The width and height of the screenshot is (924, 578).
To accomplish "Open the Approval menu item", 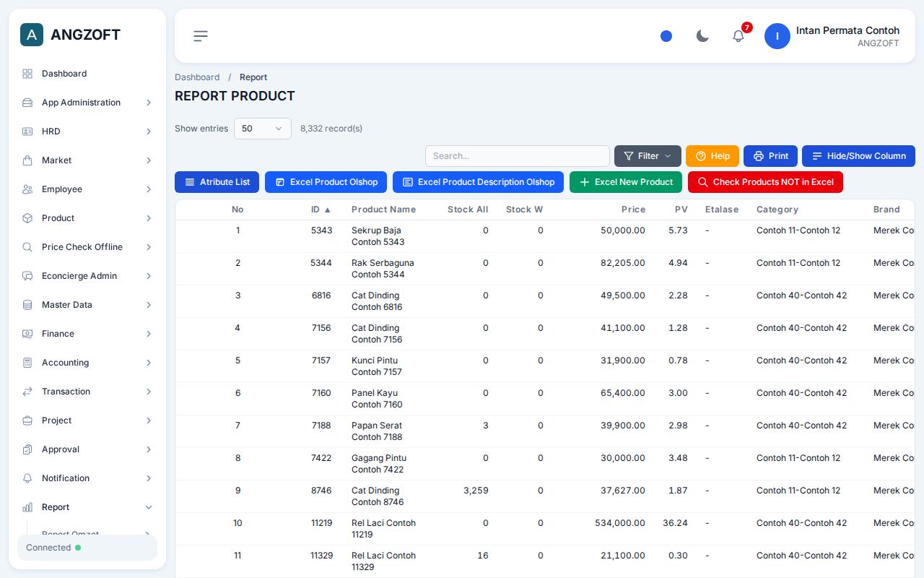I will [87, 449].
